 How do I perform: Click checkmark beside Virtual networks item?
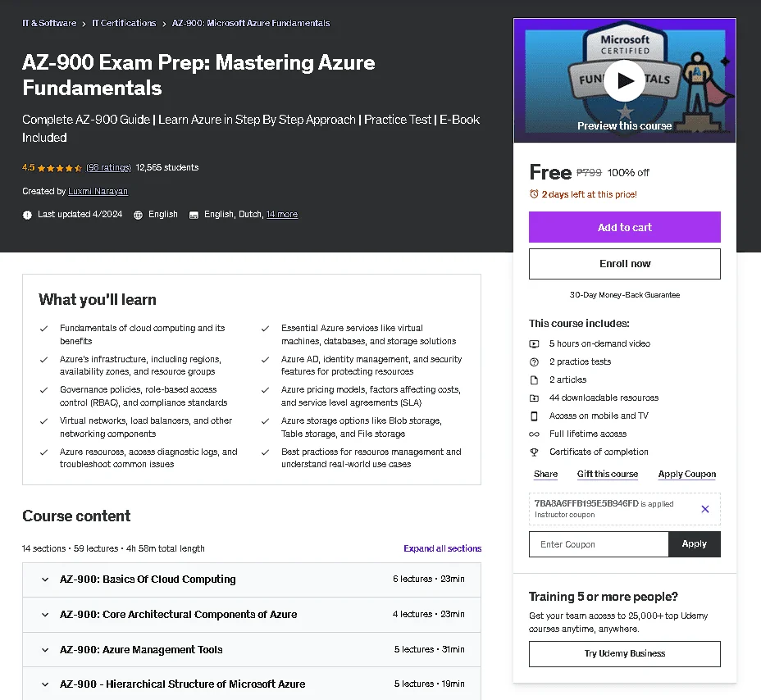click(43, 421)
